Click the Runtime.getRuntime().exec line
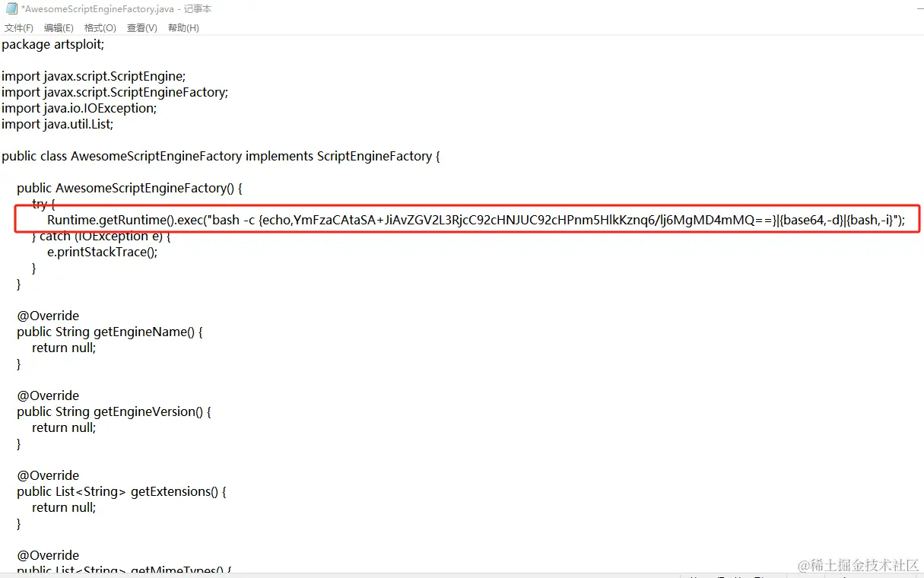 (x=476, y=220)
